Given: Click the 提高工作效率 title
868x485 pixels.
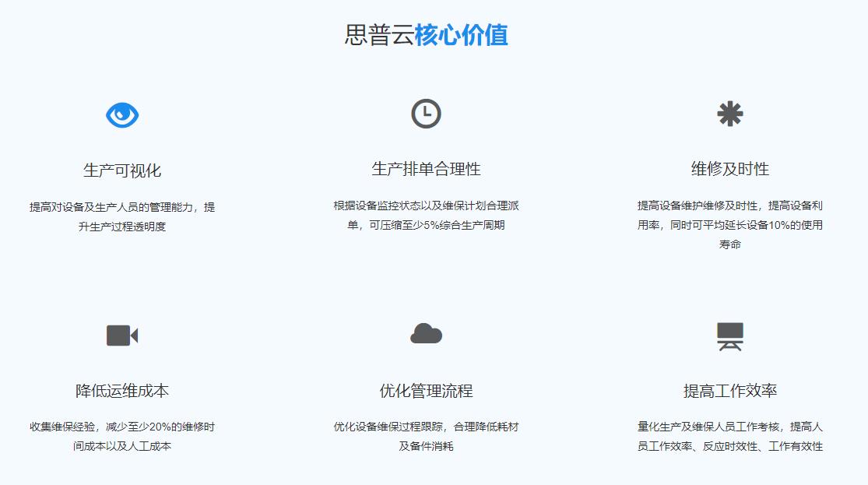Looking at the screenshot, I should pos(730,389).
